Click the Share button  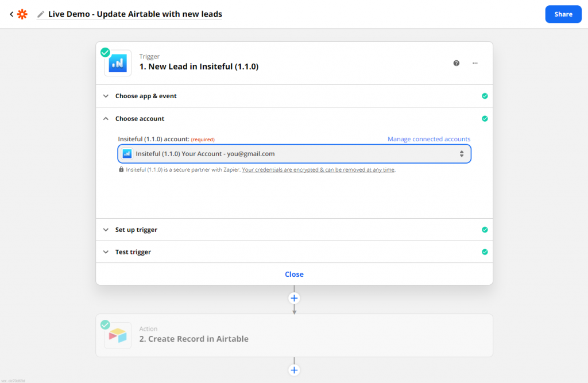tap(563, 14)
